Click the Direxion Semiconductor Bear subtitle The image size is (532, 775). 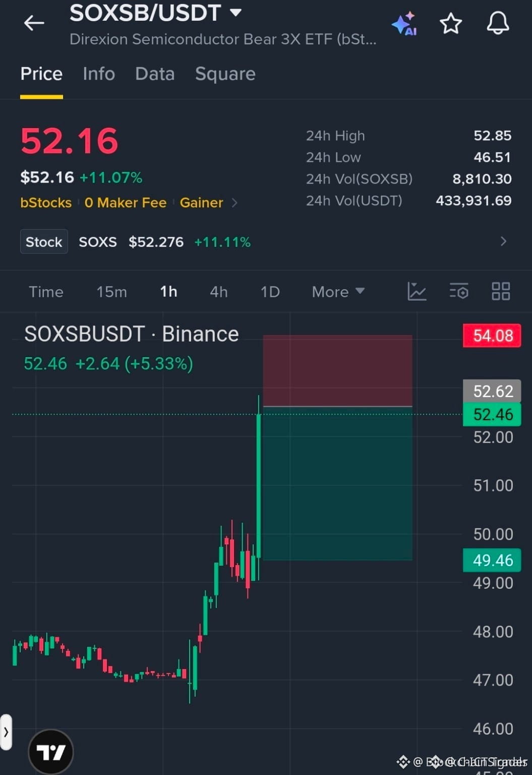pos(223,39)
